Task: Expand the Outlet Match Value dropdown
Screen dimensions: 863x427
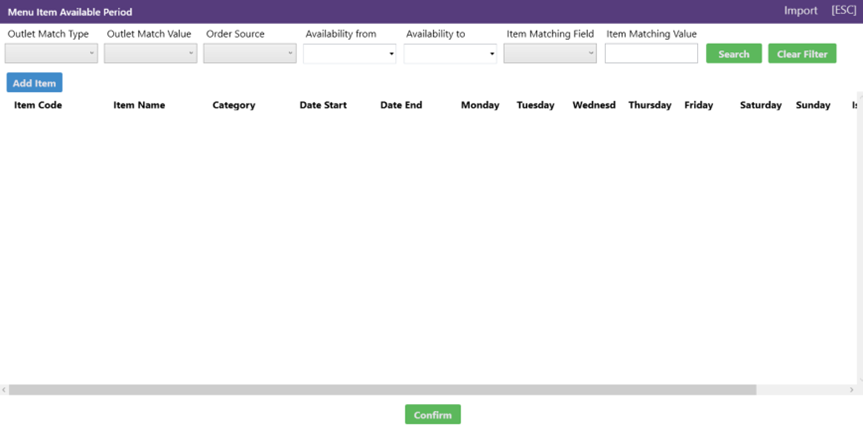Action: pos(150,54)
